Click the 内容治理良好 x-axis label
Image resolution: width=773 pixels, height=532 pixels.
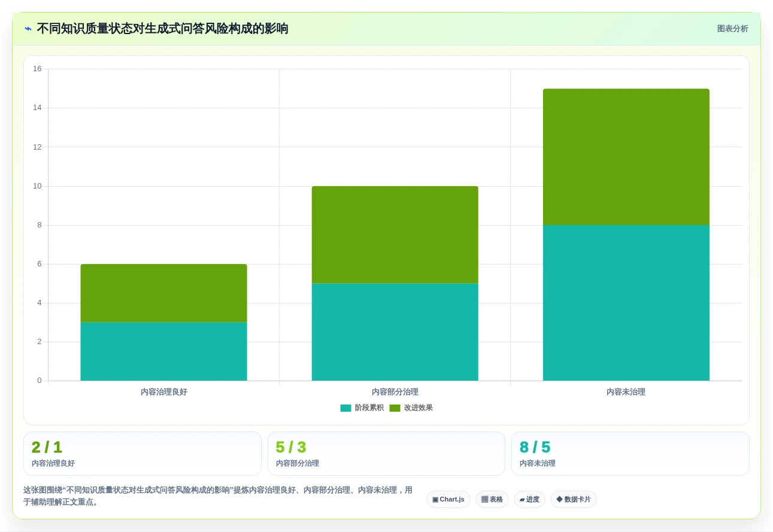163,392
